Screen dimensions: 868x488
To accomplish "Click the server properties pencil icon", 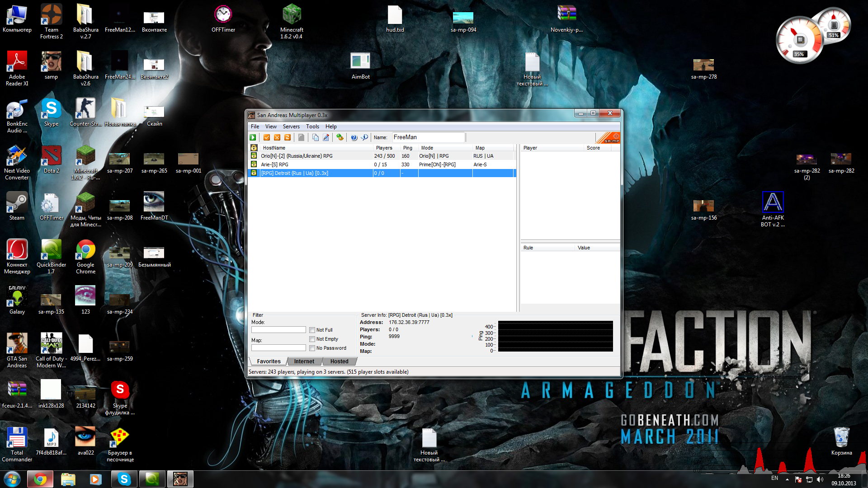I will click(x=326, y=137).
